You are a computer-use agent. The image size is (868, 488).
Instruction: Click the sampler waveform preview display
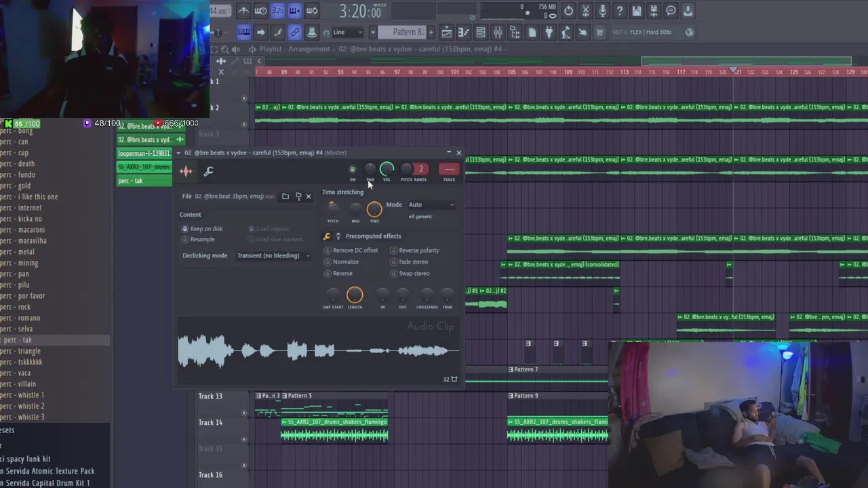click(x=319, y=351)
